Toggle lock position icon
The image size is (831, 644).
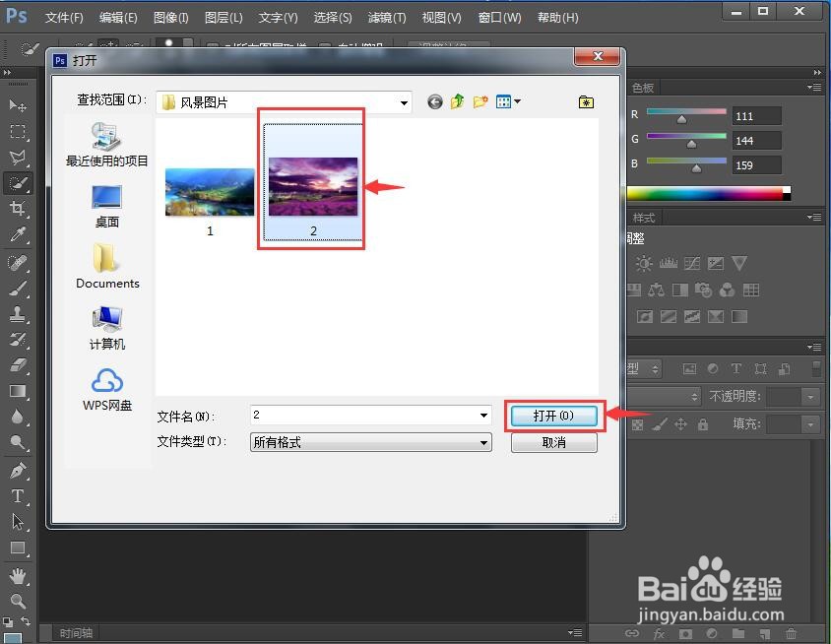coord(680,424)
